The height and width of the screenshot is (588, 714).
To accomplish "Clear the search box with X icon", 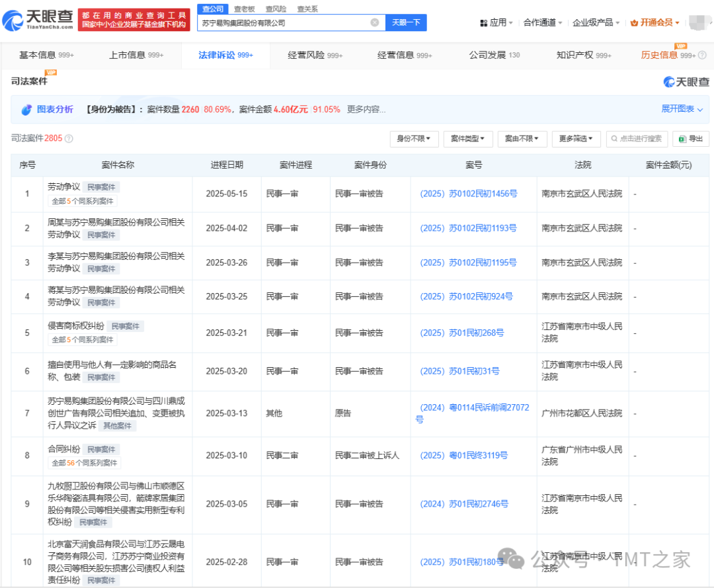I will pyautogui.click(x=375, y=22).
